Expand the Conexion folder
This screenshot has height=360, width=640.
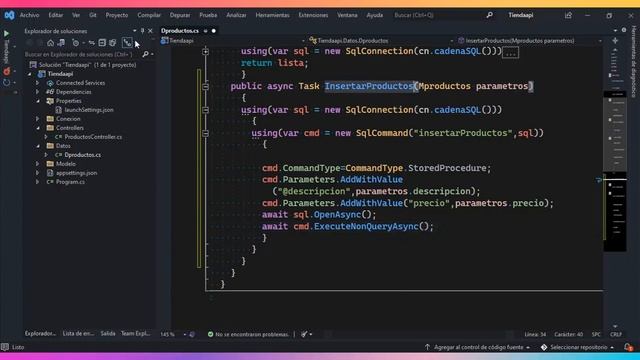[x=38, y=119]
